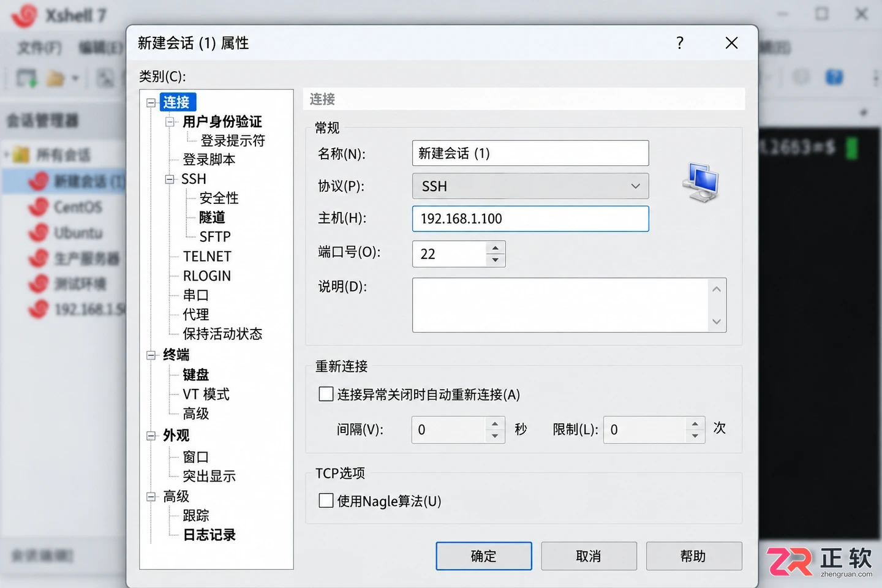882x588 pixels.
Task: Click the 主机 input field
Action: tap(530, 219)
